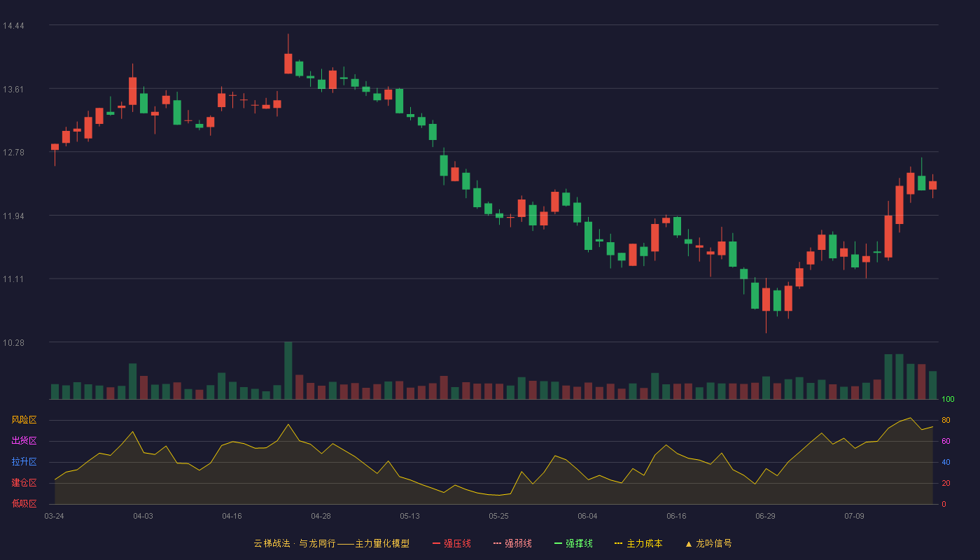Click the 低吸区 zone label
Screen dimensions: 980x560
pos(24,504)
